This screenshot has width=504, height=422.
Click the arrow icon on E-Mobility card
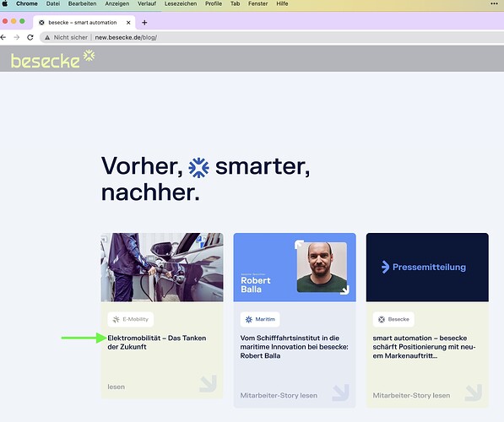tap(208, 383)
